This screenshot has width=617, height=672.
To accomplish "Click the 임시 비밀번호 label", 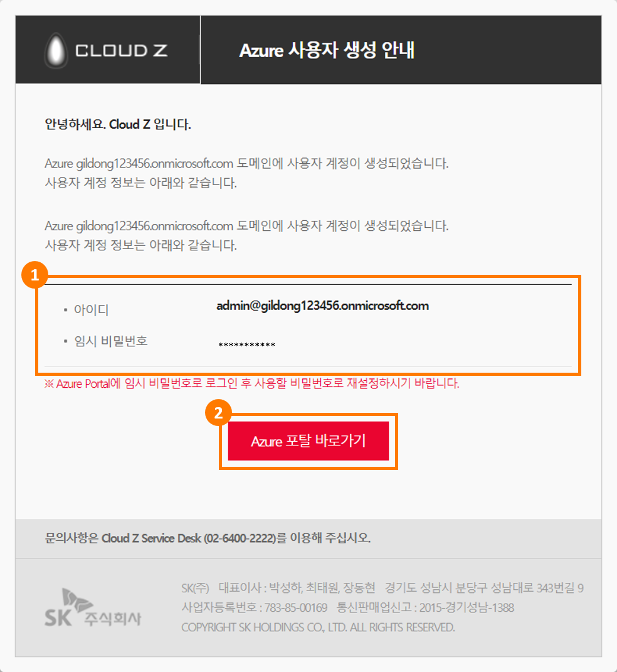I will 111,341.
